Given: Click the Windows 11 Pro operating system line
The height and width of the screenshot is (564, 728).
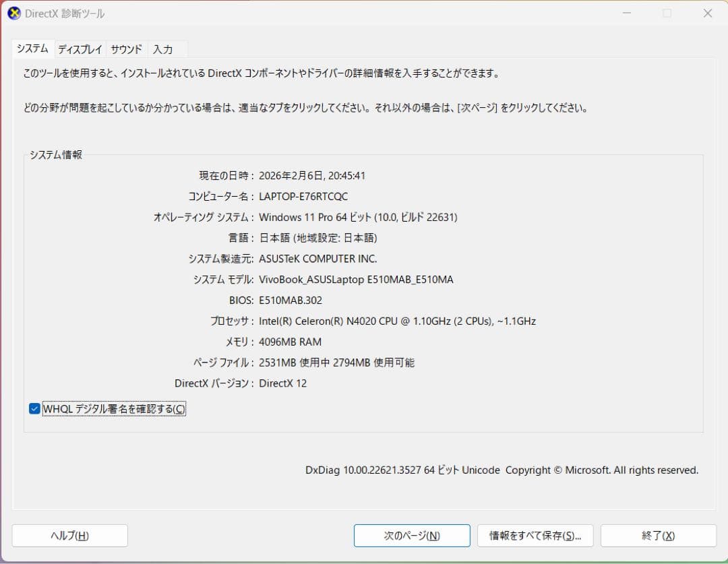Looking at the screenshot, I should click(x=358, y=217).
